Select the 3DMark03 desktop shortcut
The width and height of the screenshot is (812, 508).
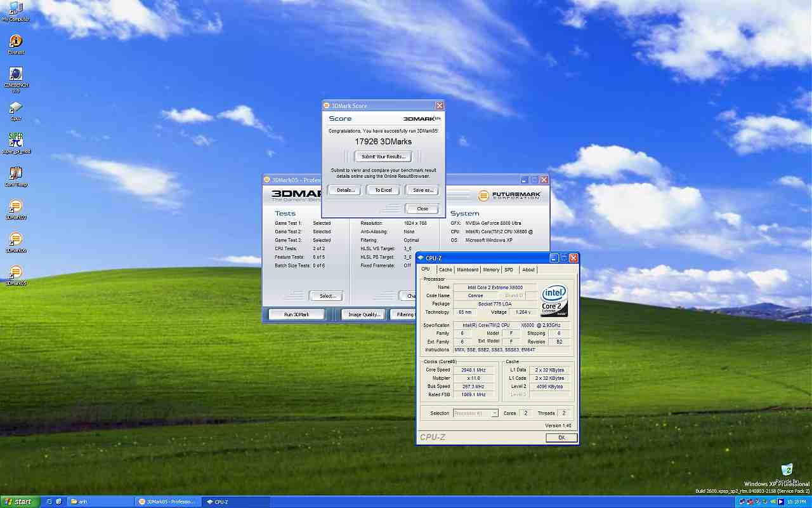click(16, 208)
